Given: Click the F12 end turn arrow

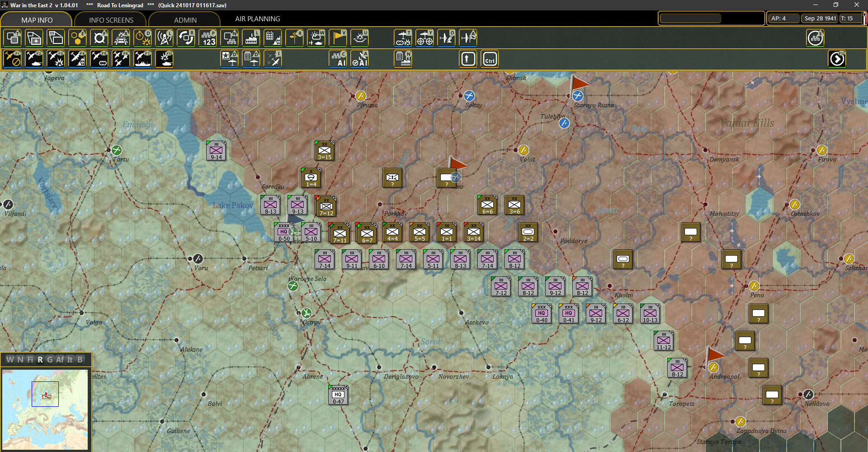Looking at the screenshot, I should tap(837, 59).
